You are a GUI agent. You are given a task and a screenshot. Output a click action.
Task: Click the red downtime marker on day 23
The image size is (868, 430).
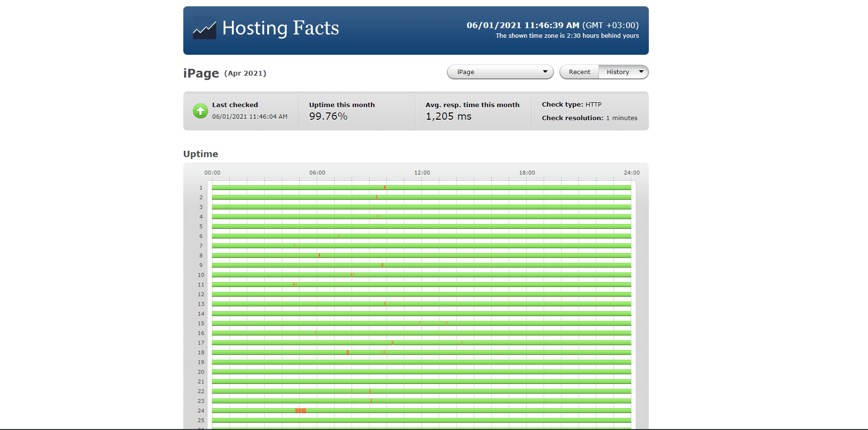coord(371,401)
